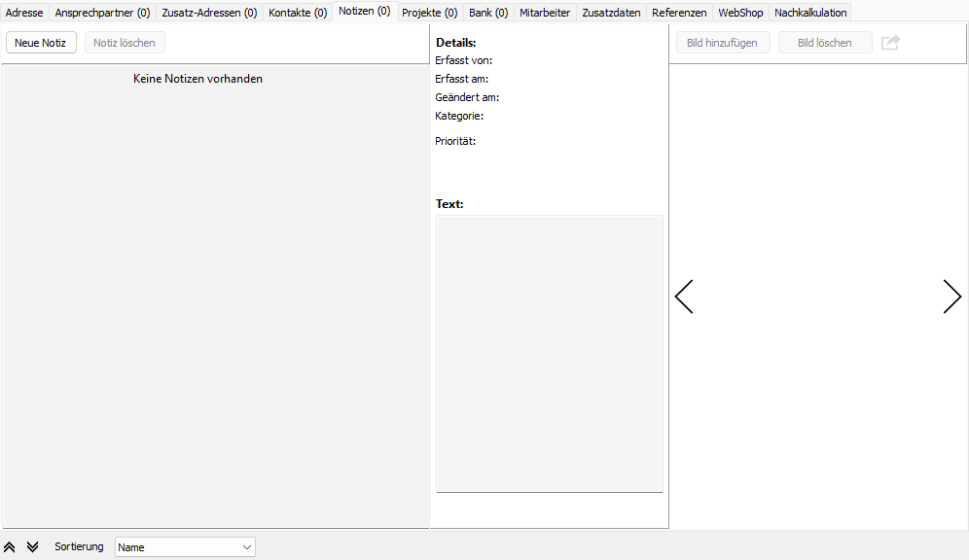Add an image with Bild hinzufügen

pyautogui.click(x=723, y=42)
